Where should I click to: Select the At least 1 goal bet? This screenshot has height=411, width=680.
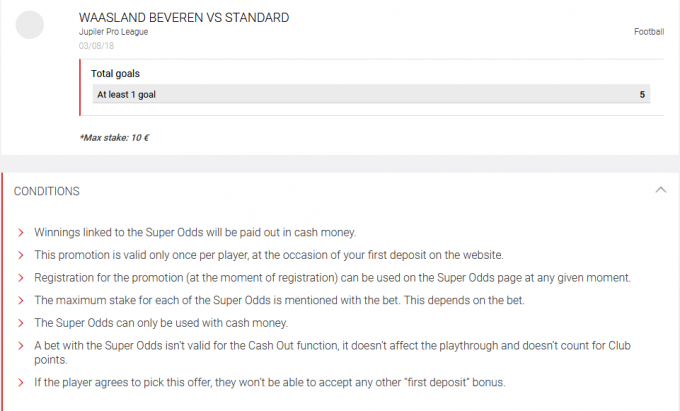pos(371,94)
